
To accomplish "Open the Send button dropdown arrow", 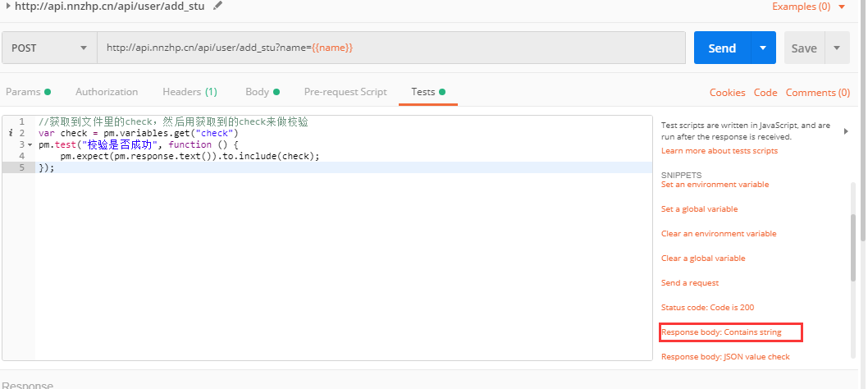I will 763,48.
